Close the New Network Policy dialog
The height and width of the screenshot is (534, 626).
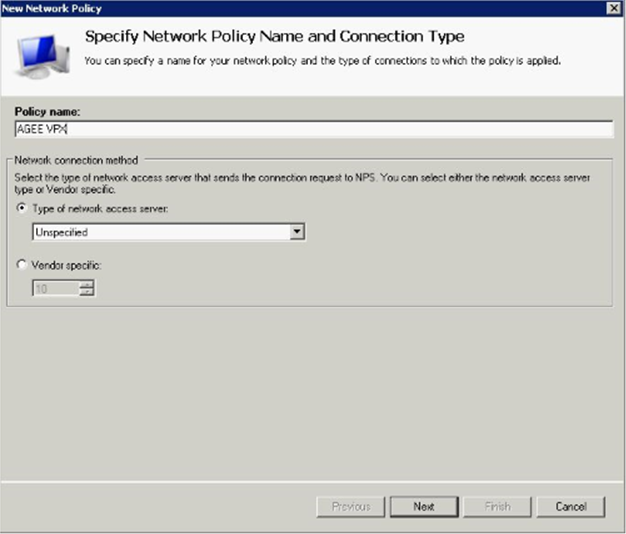[x=614, y=8]
